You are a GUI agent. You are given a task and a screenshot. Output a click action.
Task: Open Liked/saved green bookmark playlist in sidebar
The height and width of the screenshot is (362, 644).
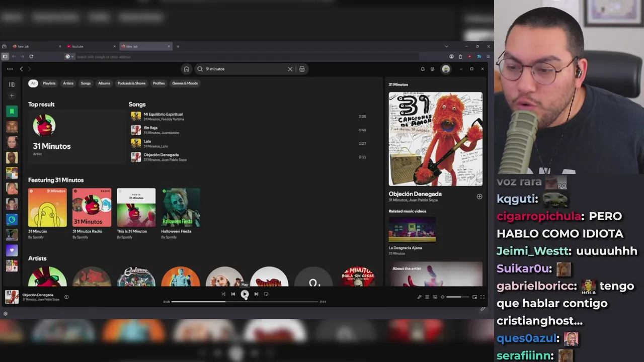12,111
